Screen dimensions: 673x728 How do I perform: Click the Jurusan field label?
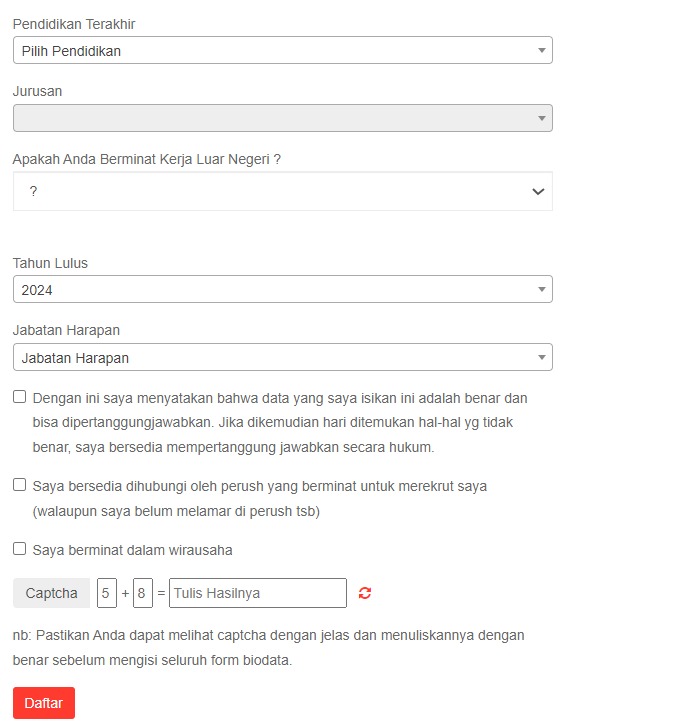pos(37,91)
